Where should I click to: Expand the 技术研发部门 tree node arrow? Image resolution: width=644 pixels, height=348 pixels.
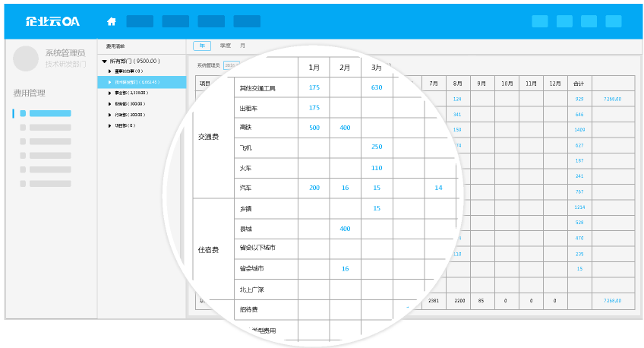(110, 82)
